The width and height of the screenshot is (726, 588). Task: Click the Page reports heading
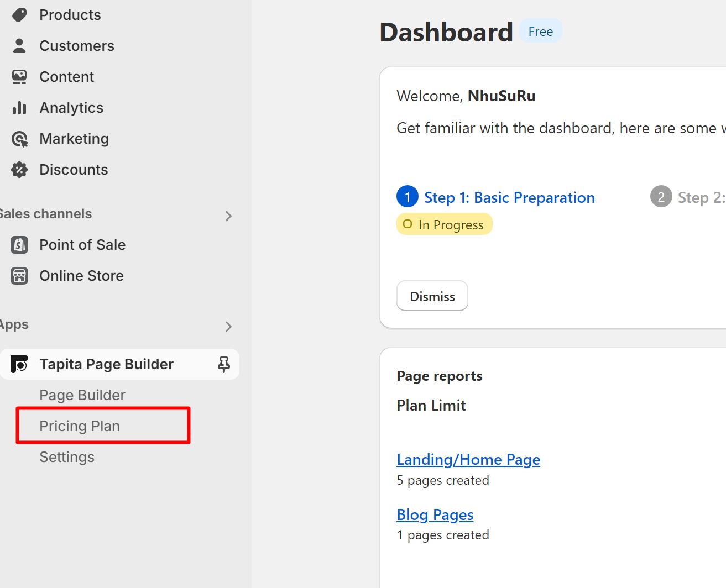click(x=440, y=376)
